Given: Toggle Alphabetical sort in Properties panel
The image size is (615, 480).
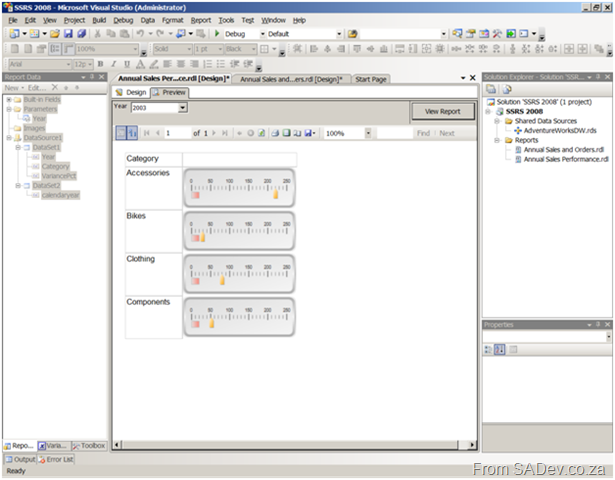Looking at the screenshot, I should tap(499, 349).
